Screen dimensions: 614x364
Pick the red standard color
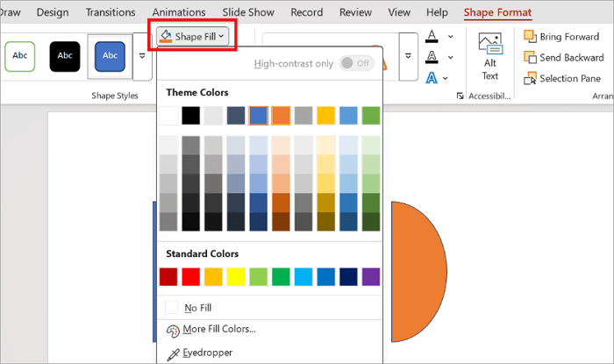coord(190,276)
